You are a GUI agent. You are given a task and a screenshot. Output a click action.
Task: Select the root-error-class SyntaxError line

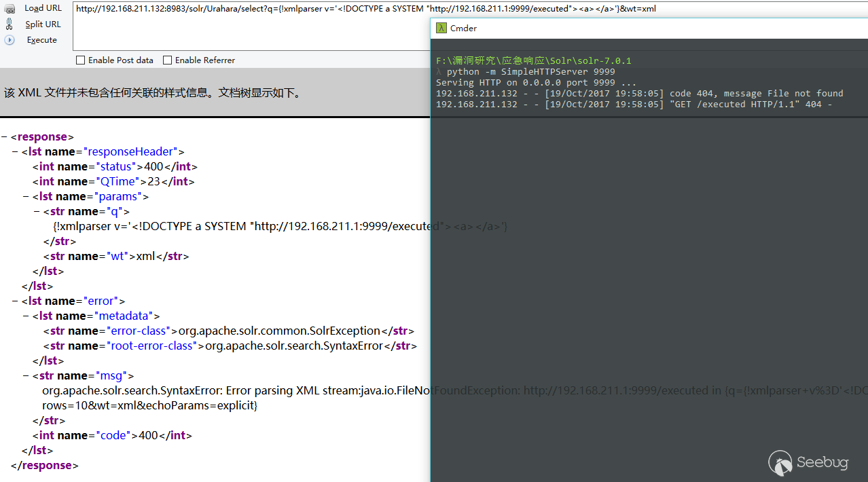click(230, 346)
